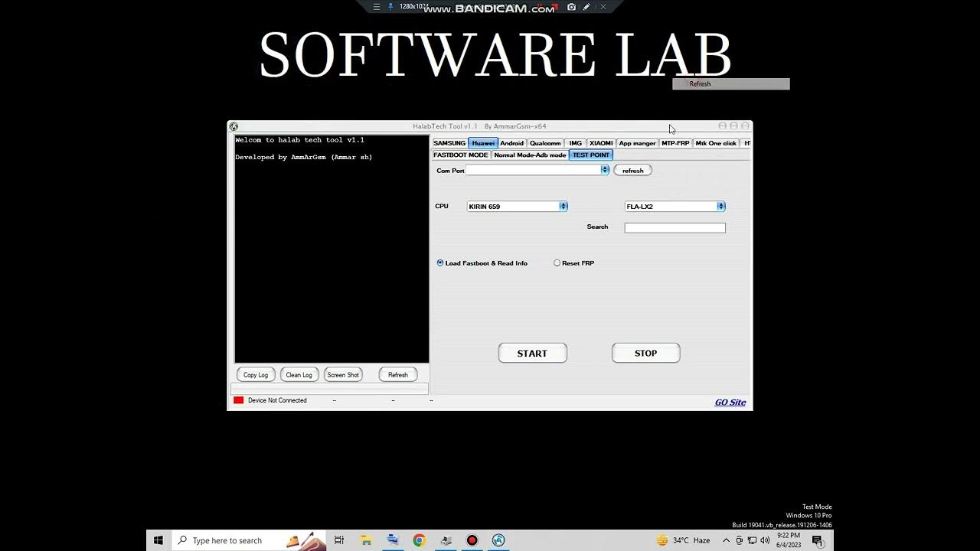Viewport: 980px width, 551px height.
Task: Open the SAMSUNG tab
Action: point(449,143)
